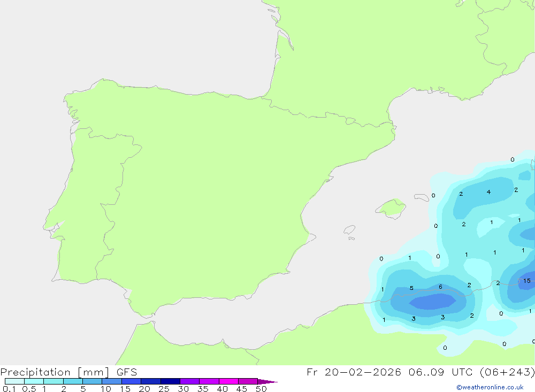Click the "15" precipitation value on the map
The width and height of the screenshot is (535, 392).
[x=527, y=281]
